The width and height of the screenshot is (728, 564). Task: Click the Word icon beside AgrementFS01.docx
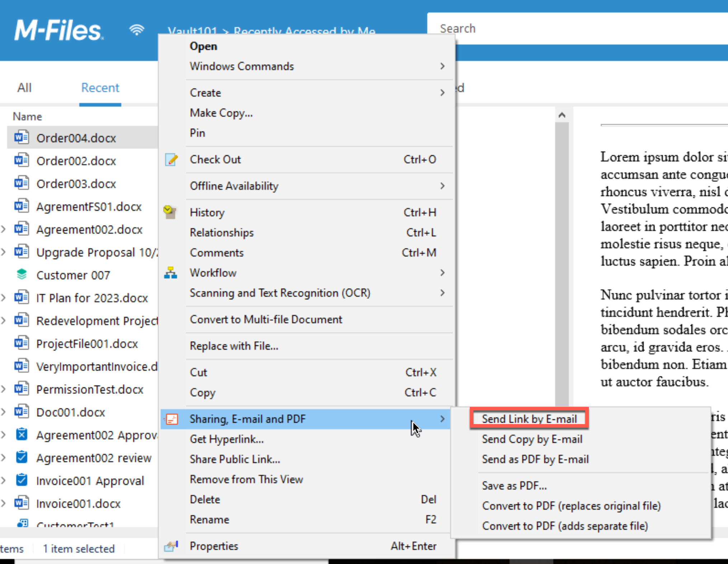[x=22, y=206]
